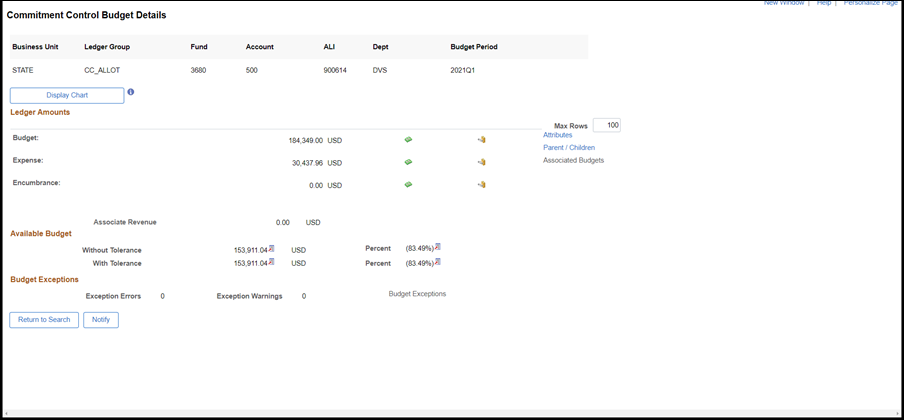Click the info icon beside Display Chart
Image resolution: width=904 pixels, height=420 pixels.
coord(131,92)
